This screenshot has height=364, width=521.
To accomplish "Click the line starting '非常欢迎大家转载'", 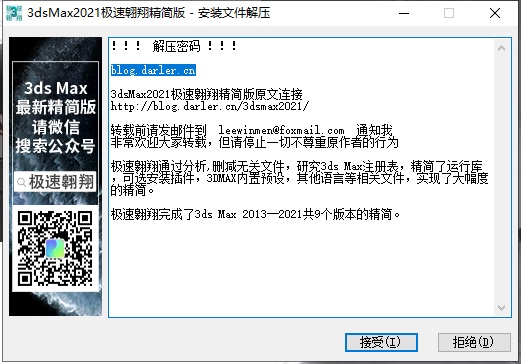I will pos(255,143).
